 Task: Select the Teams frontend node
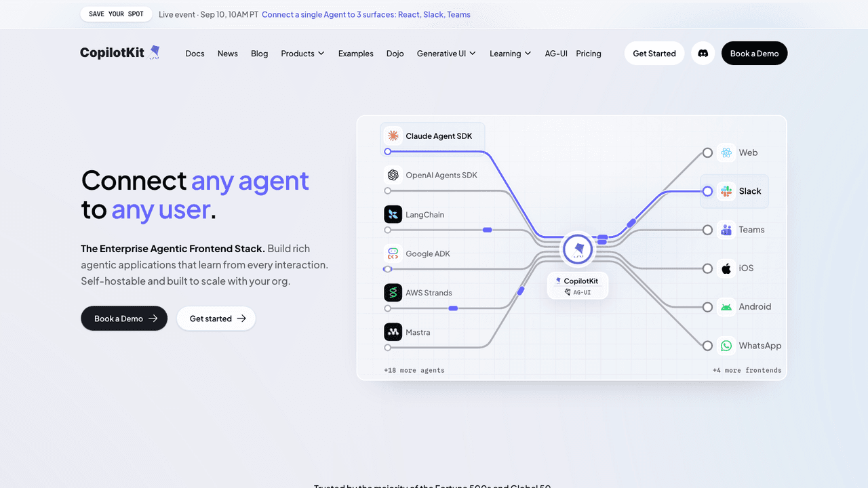[707, 230]
